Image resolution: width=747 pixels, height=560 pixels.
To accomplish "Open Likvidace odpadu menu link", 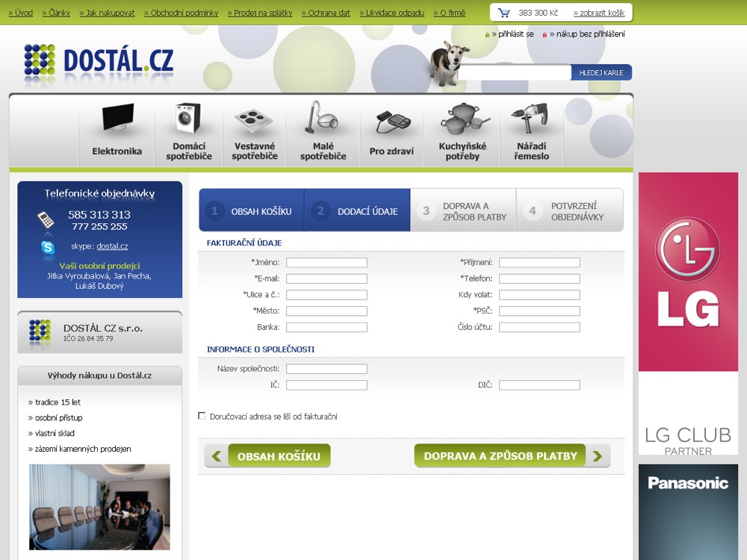I will click(x=391, y=13).
